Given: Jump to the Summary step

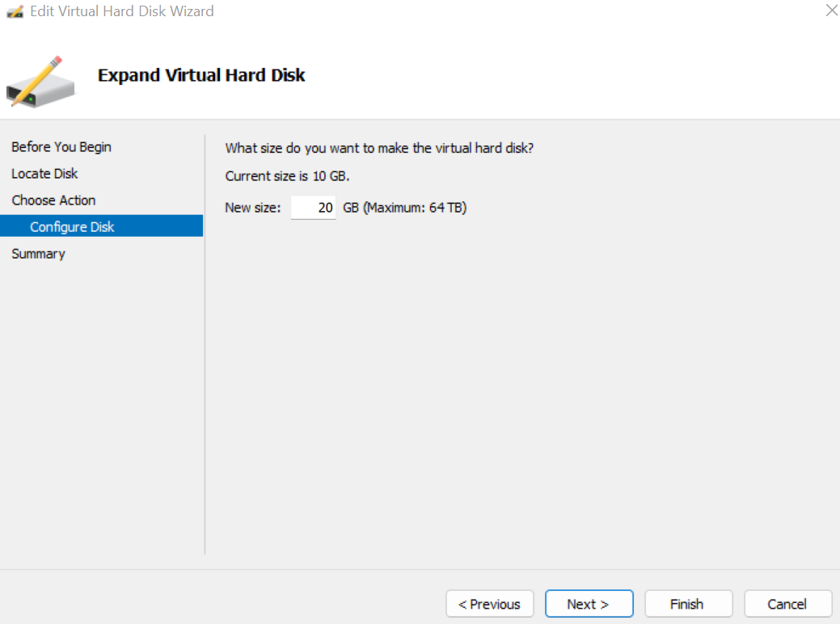Looking at the screenshot, I should click(x=38, y=254).
